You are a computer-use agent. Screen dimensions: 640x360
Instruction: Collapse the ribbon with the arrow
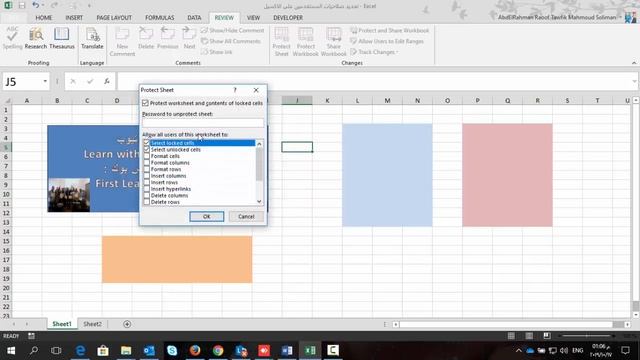[x=634, y=63]
